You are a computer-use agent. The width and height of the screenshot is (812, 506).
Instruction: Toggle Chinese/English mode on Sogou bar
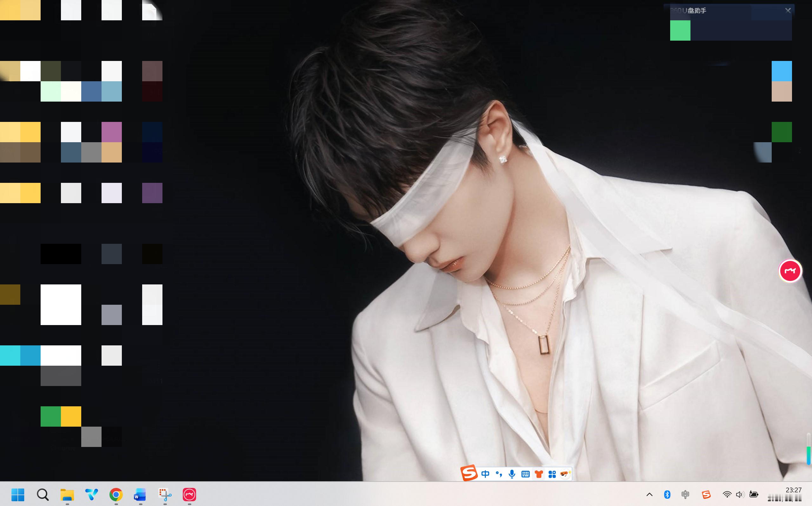(x=485, y=474)
